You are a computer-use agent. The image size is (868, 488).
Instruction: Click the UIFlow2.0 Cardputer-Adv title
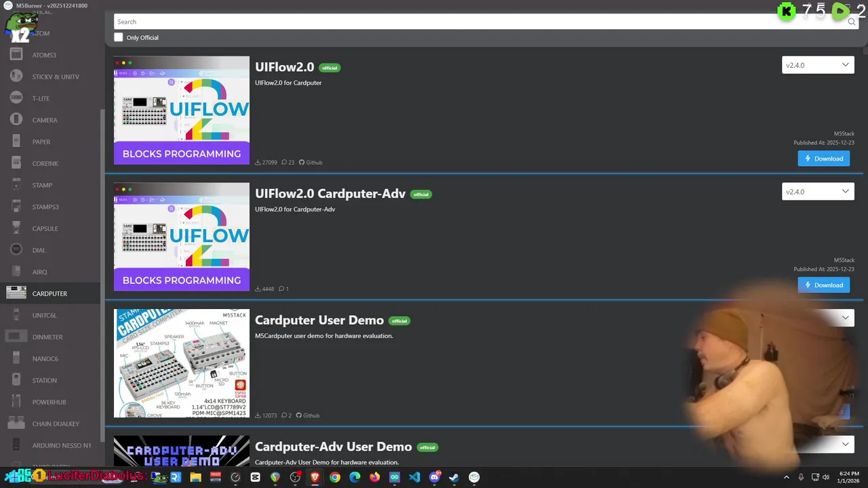pos(330,194)
